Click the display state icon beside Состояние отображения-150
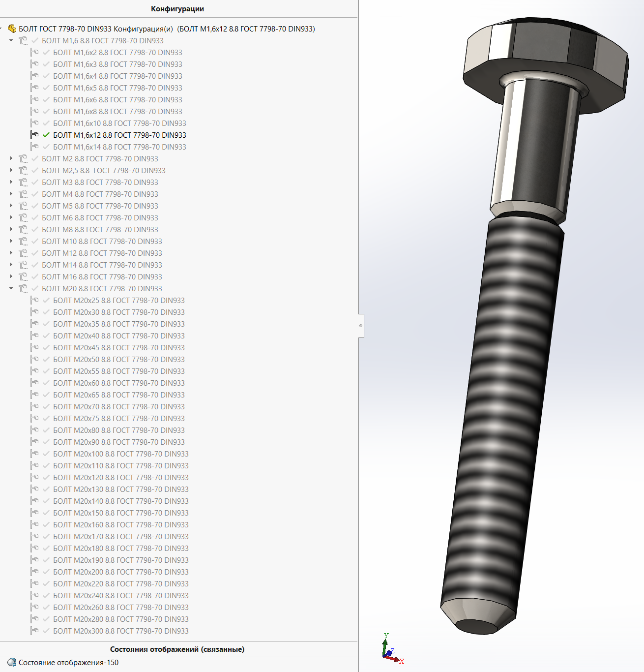 12,662
